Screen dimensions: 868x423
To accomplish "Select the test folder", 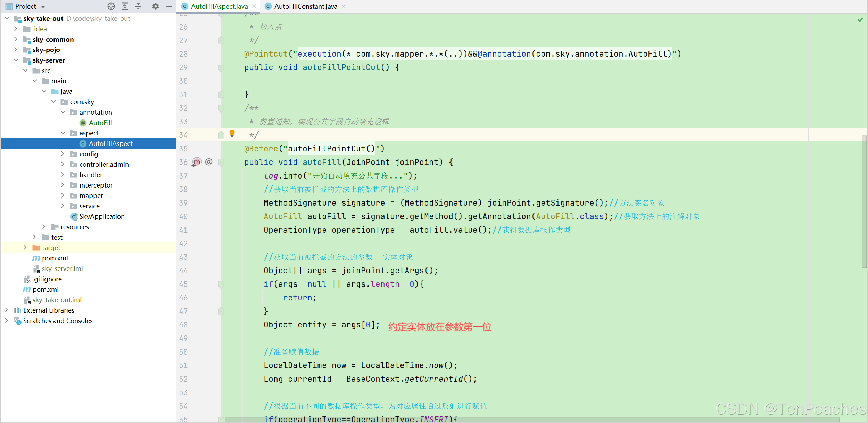I will tap(57, 237).
